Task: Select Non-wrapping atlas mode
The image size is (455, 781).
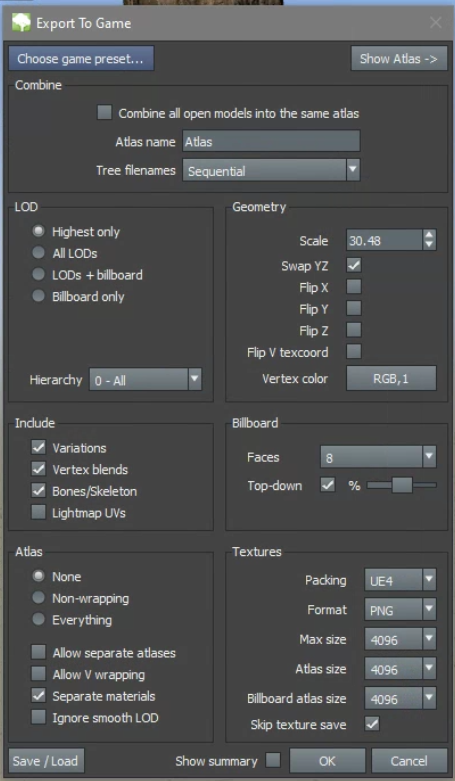Action: coord(38,598)
